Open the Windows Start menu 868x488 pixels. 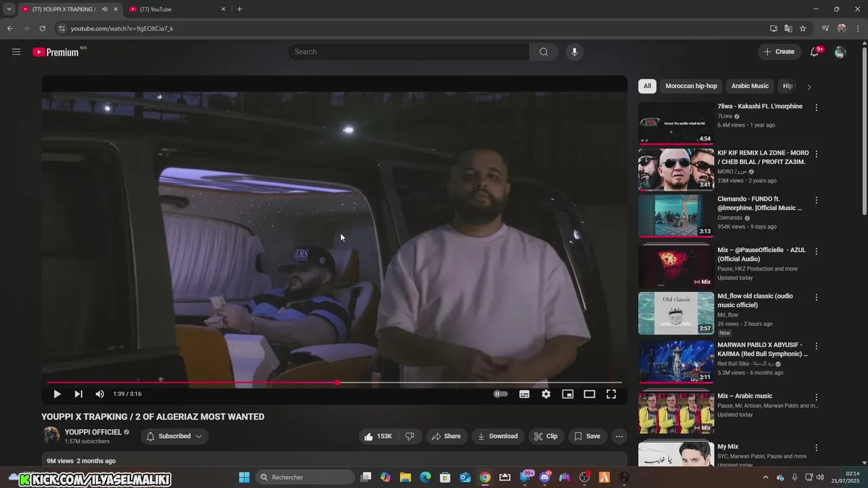click(244, 477)
